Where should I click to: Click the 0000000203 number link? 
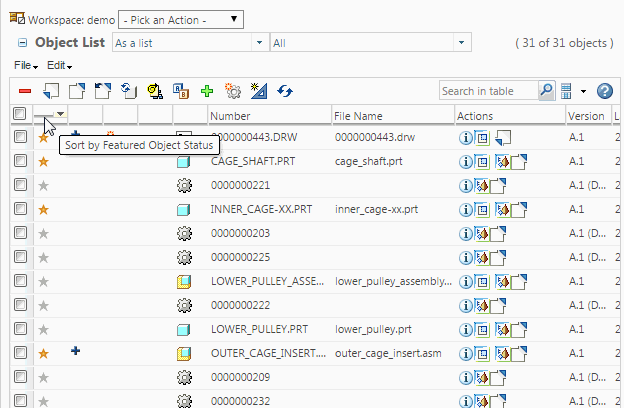point(241,233)
